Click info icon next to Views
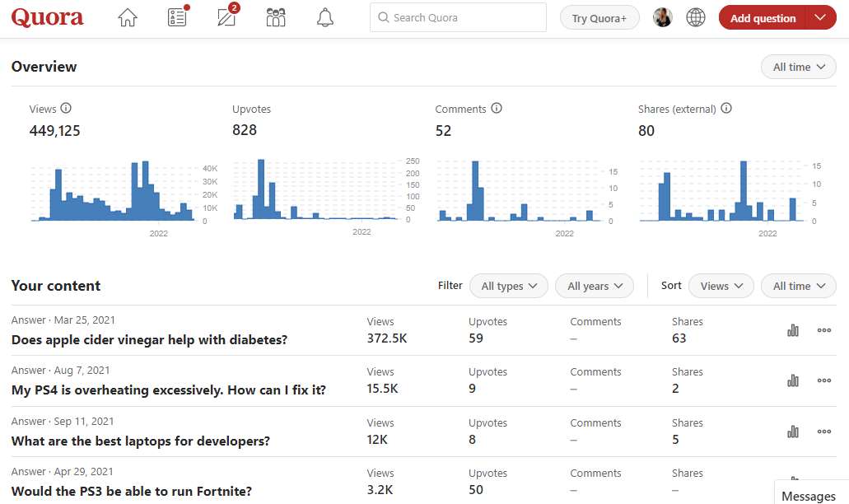 (x=67, y=109)
